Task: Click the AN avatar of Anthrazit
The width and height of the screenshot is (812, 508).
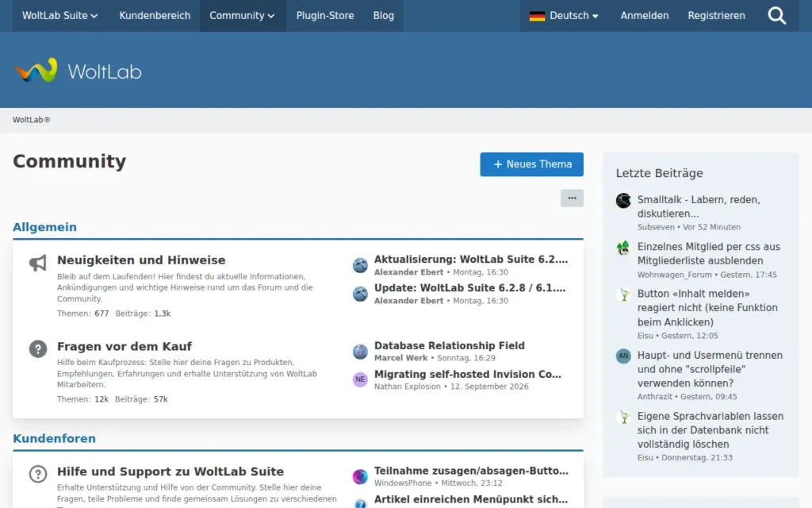Action: click(623, 356)
